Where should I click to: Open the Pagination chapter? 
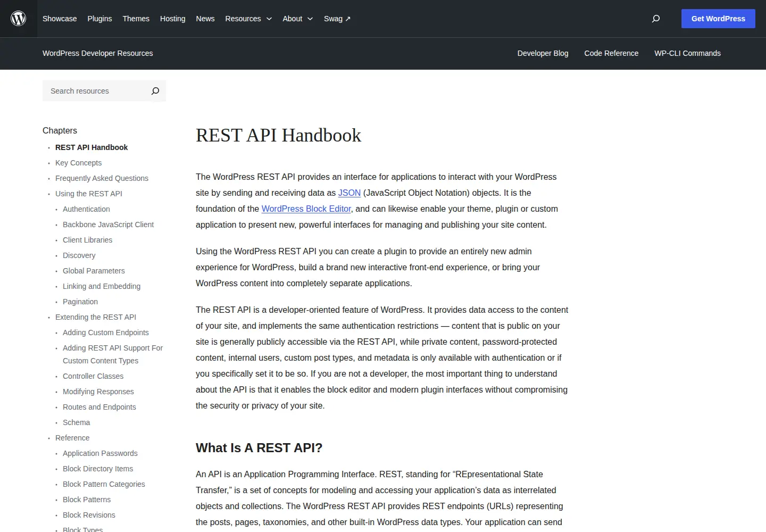(80, 302)
